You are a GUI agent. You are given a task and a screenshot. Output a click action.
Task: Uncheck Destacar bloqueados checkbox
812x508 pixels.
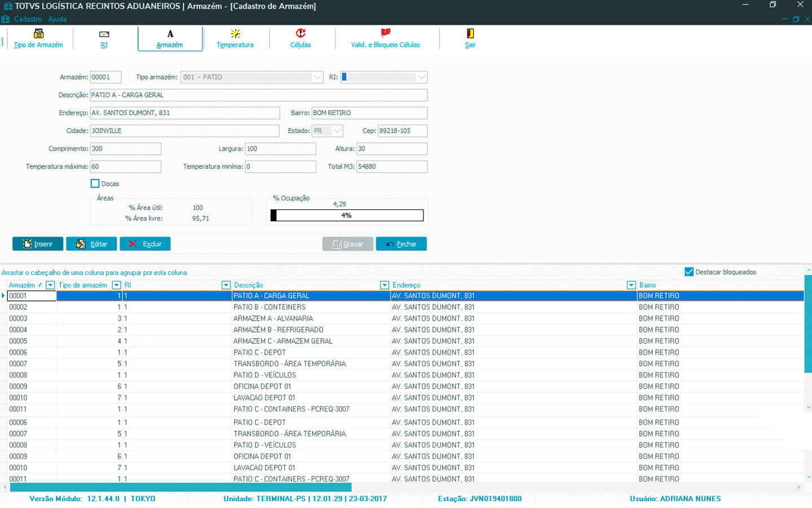689,272
